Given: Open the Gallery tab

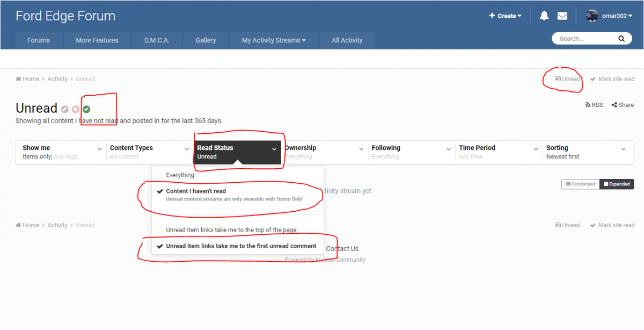Looking at the screenshot, I should (x=206, y=40).
